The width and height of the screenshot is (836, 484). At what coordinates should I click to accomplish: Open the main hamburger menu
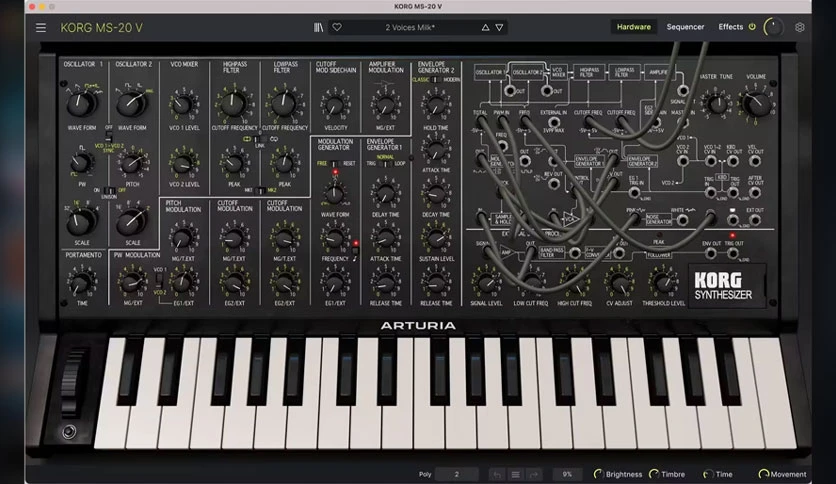pyautogui.click(x=41, y=28)
